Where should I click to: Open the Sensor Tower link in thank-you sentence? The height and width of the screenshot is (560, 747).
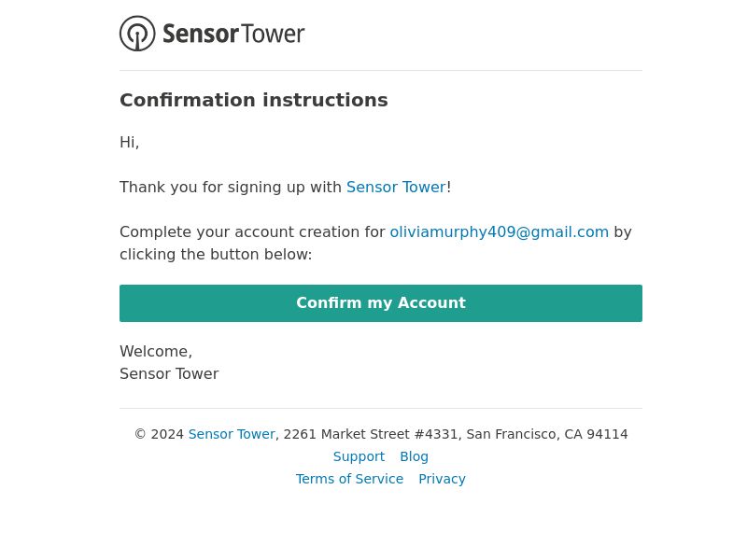(x=396, y=188)
